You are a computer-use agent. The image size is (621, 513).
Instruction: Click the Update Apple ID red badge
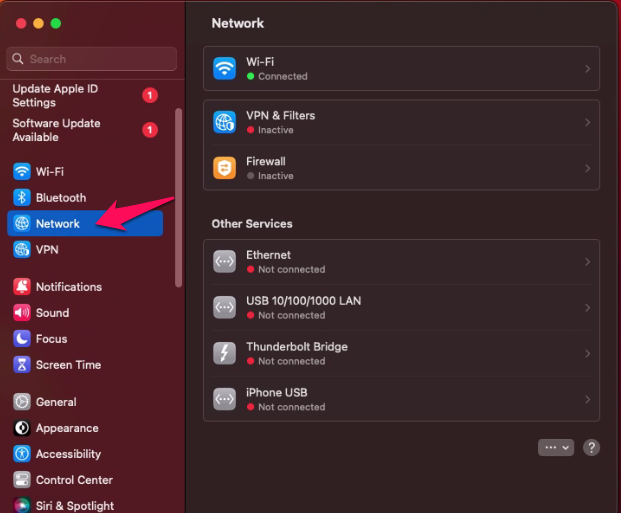click(x=150, y=95)
